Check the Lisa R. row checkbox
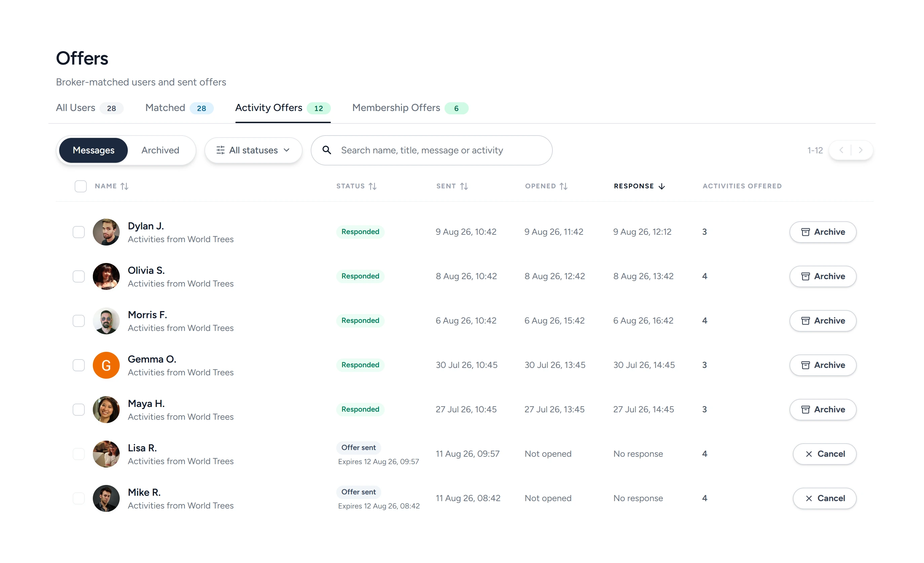 point(79,454)
